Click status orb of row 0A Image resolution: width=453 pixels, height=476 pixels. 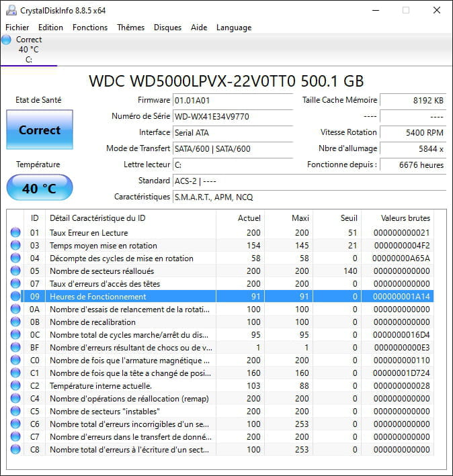[x=15, y=309]
